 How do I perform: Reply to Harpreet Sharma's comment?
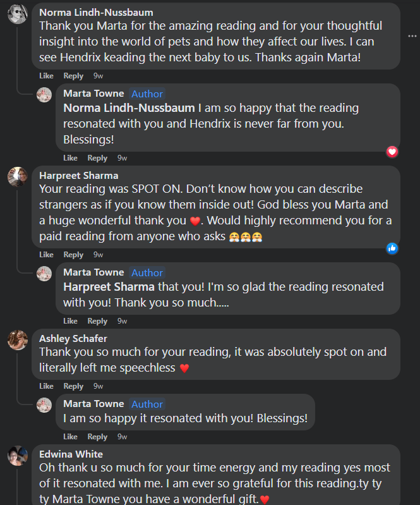tap(73, 255)
